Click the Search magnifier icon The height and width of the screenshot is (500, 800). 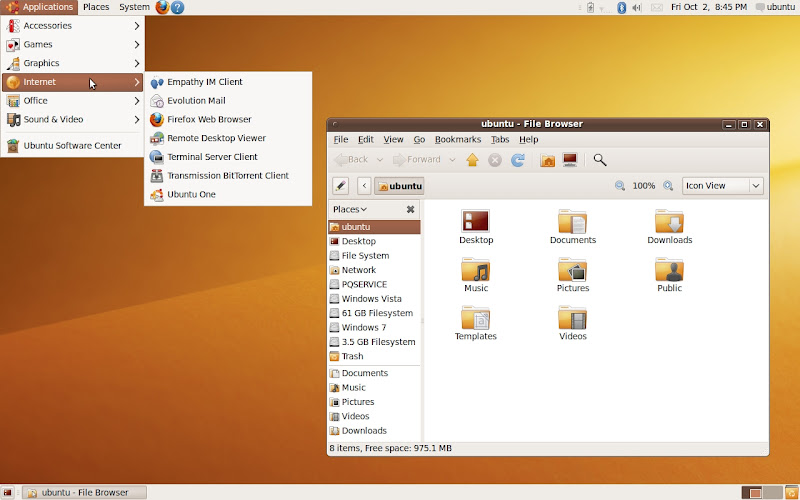(x=600, y=160)
